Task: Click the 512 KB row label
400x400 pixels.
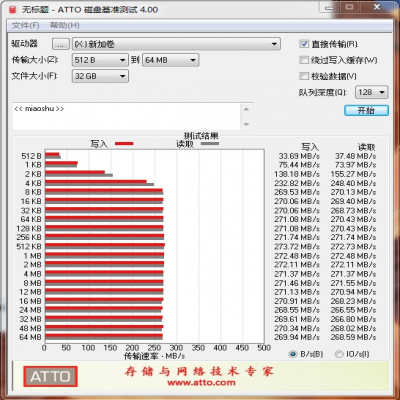Action: (29, 247)
